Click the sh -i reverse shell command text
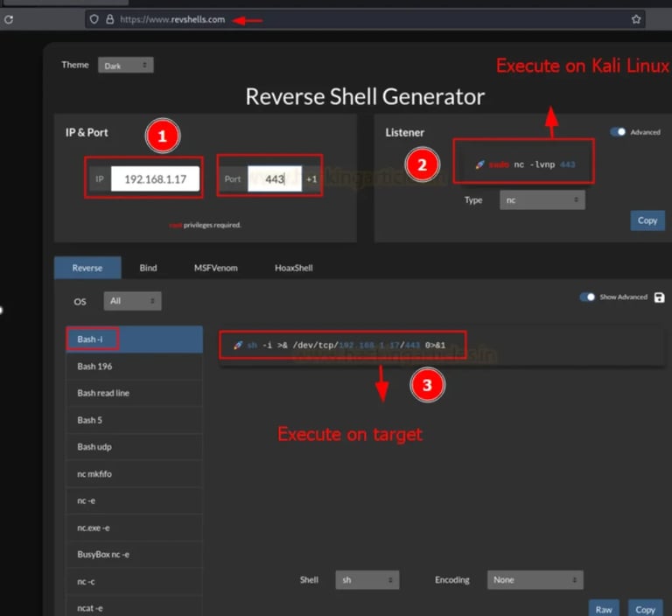This screenshot has height=616, width=672. (x=346, y=345)
